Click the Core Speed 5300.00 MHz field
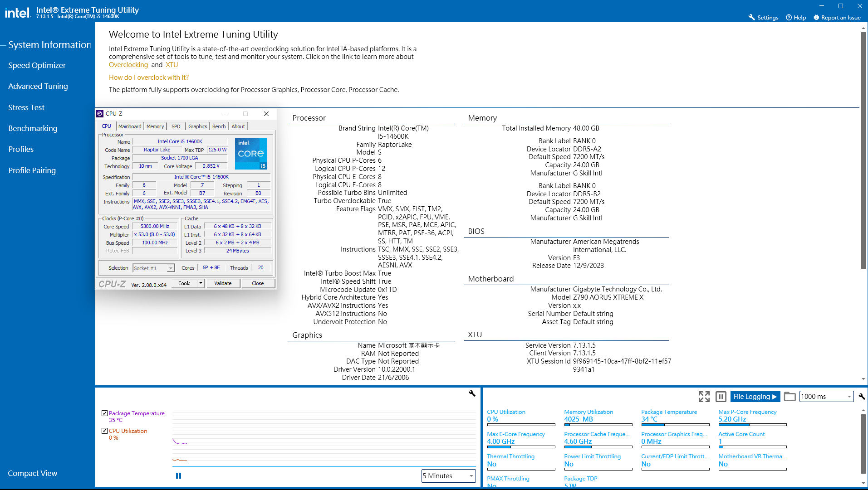The width and height of the screenshot is (868, 490). (x=155, y=226)
